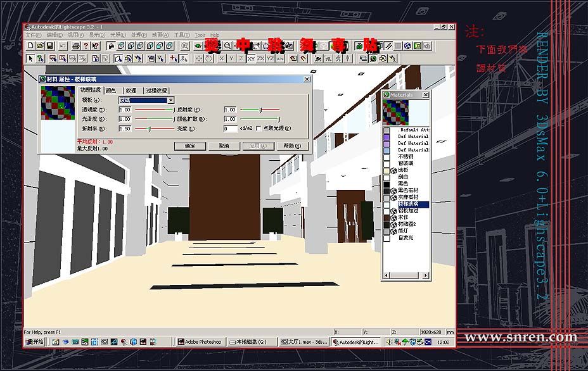Click the layers table icon in second toolbar
This screenshot has height=371, width=588.
point(363,58)
